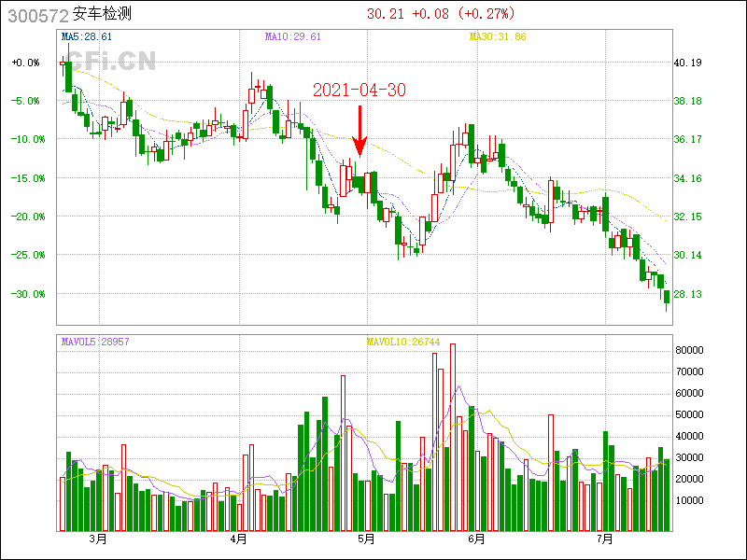Select the MA5:28.61 indicator label
Viewport: 747px width, 560px height.
pyautogui.click(x=86, y=37)
